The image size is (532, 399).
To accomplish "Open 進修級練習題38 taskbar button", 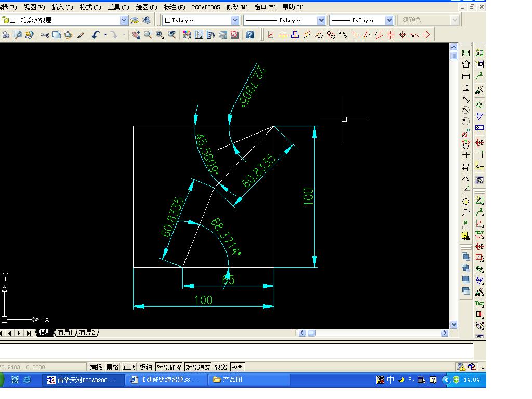I will (x=166, y=380).
